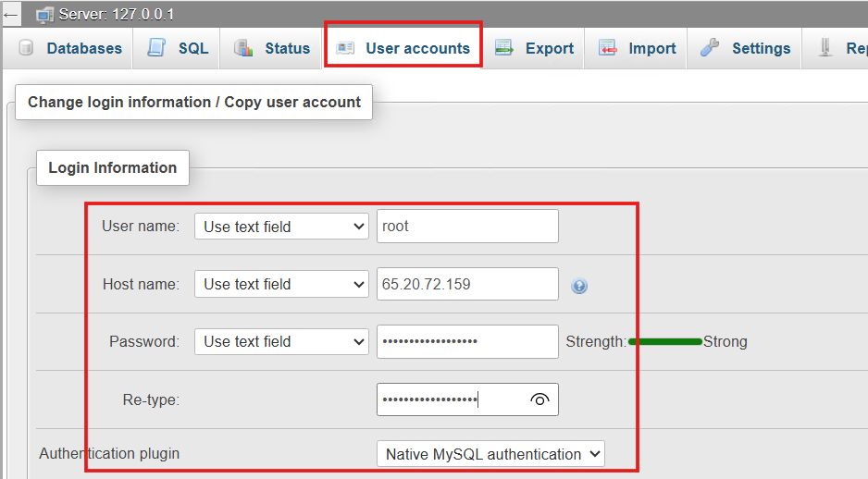The image size is (868, 479).
Task: Focus the host name field containing 65.20.72.159
Action: tap(467, 284)
